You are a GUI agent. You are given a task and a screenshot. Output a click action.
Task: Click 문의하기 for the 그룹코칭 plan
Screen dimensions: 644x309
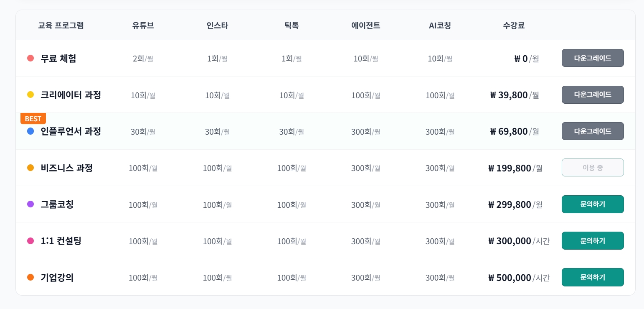pos(592,204)
